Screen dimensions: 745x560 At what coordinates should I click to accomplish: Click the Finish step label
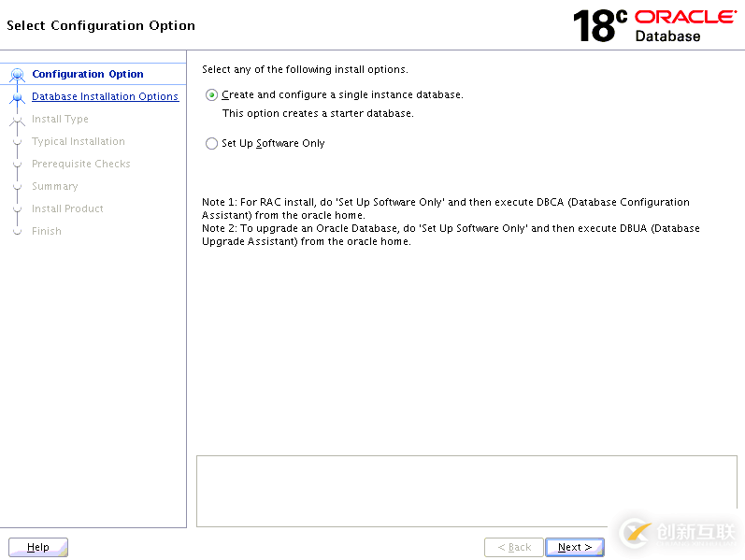pyautogui.click(x=47, y=231)
